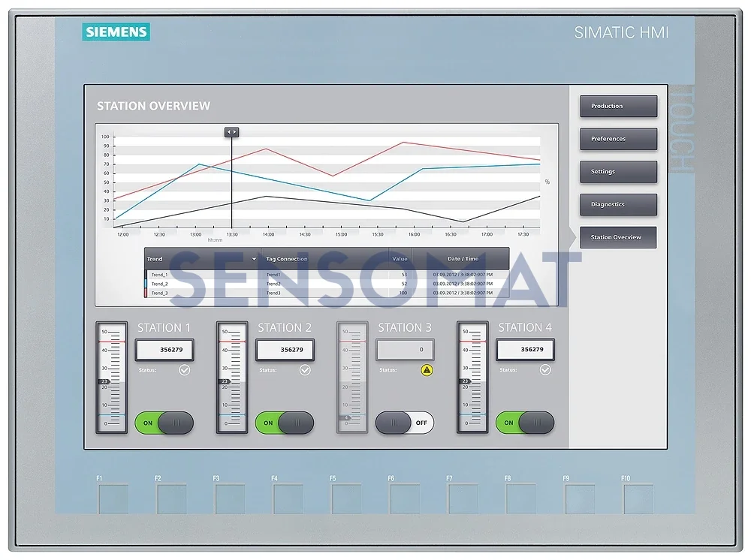Click the Station 1 level gauge slider
The width and height of the screenshot is (751, 560).
(x=112, y=378)
